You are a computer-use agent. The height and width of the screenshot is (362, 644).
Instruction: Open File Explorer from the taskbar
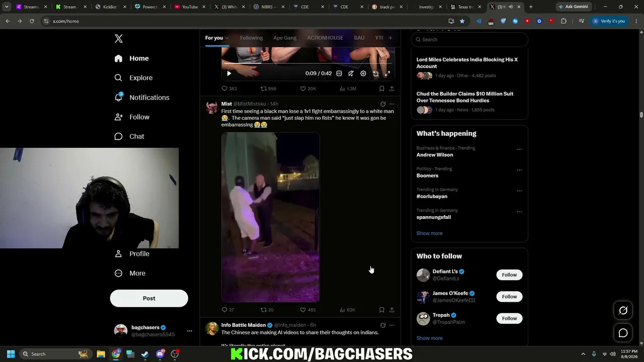(101, 354)
